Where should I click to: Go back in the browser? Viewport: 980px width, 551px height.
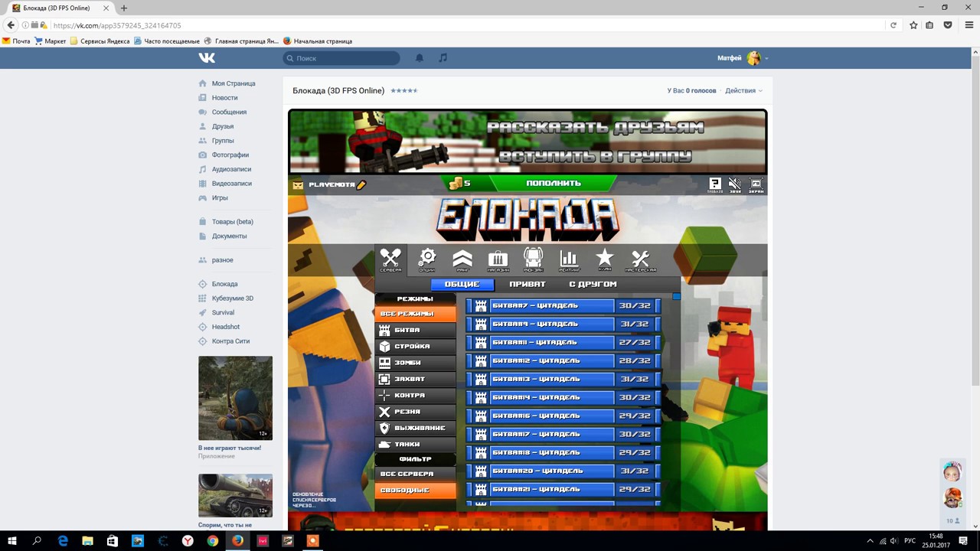(x=11, y=25)
